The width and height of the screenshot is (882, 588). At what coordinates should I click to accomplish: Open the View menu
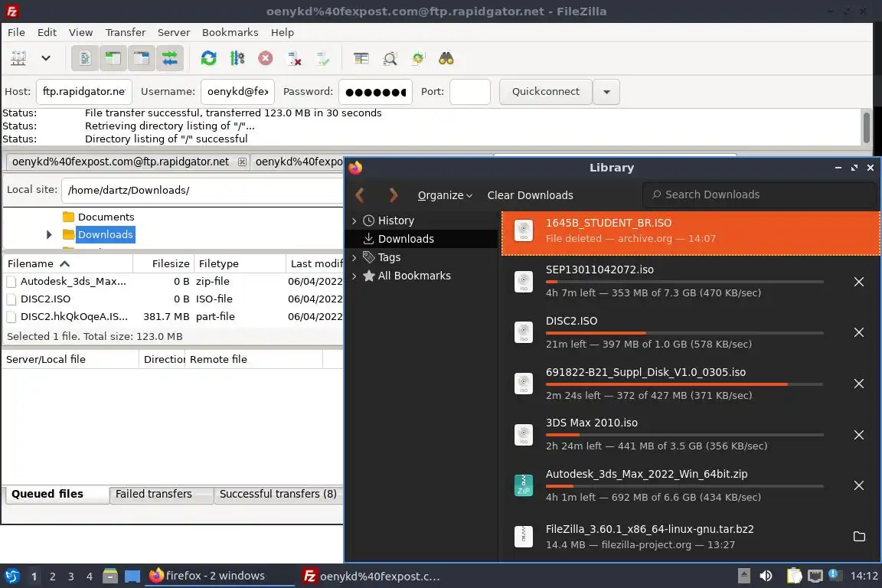point(80,32)
